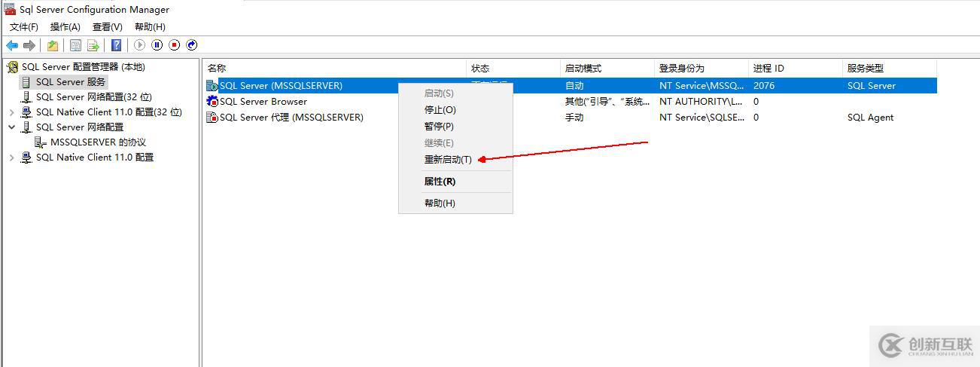Click the Start Service play icon
The width and height of the screenshot is (980, 367).
139,45
